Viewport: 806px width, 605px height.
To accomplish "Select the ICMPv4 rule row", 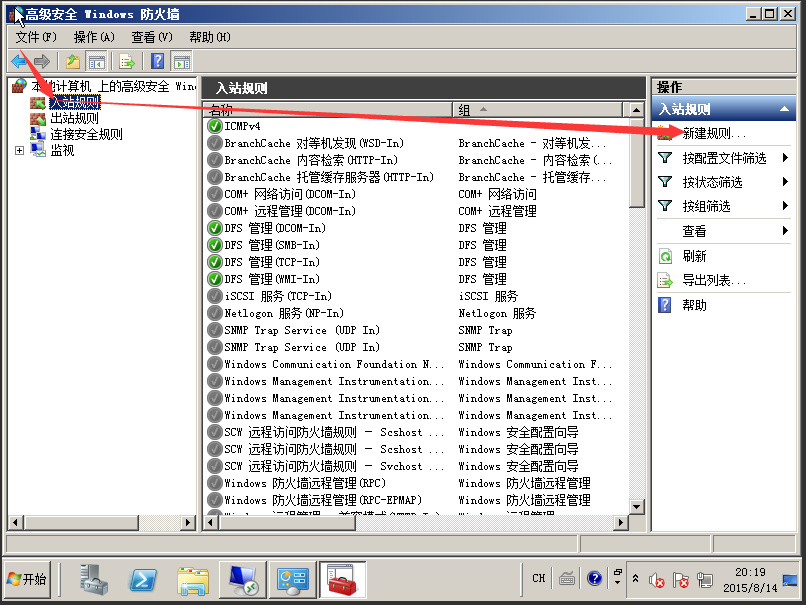I will tap(416, 126).
